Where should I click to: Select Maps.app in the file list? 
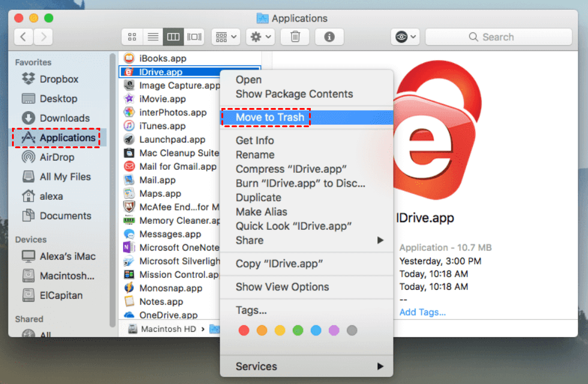(160, 193)
